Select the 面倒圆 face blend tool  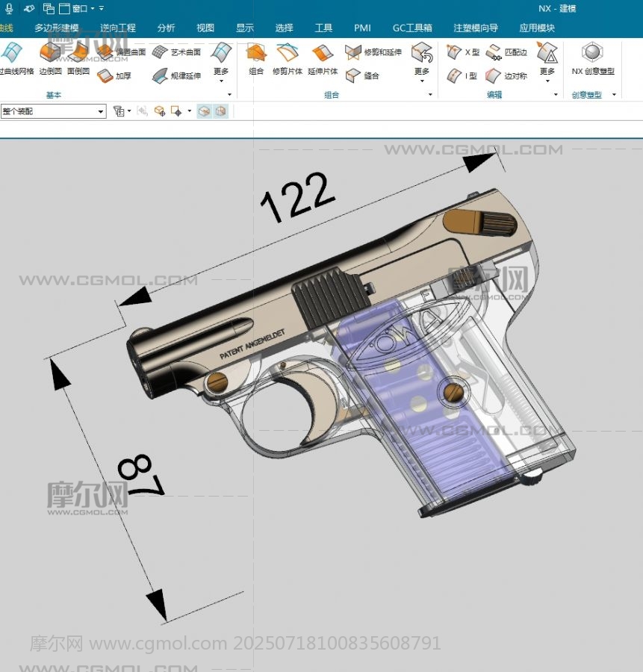(78, 59)
